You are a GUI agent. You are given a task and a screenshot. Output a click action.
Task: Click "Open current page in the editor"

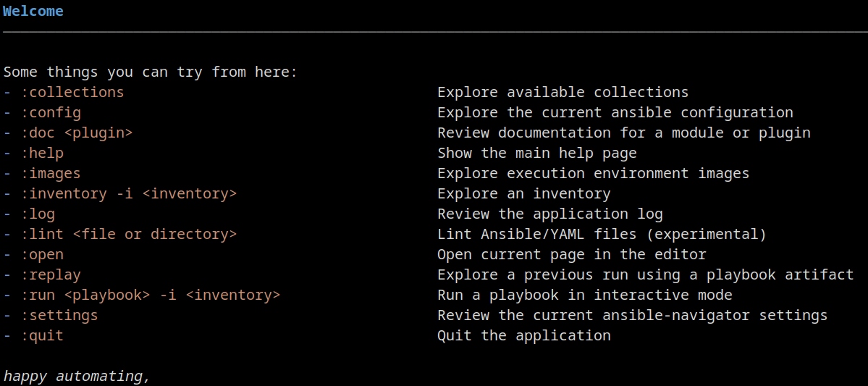point(572,255)
